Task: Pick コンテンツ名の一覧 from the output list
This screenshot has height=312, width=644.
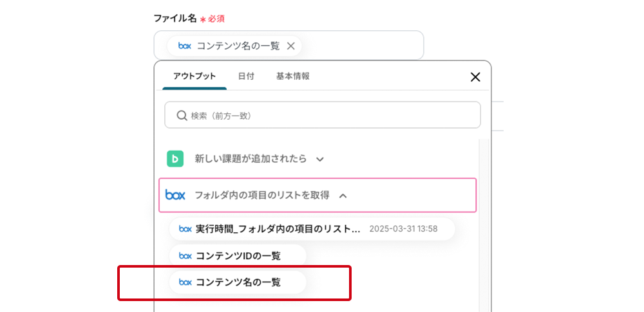Action: tap(238, 282)
